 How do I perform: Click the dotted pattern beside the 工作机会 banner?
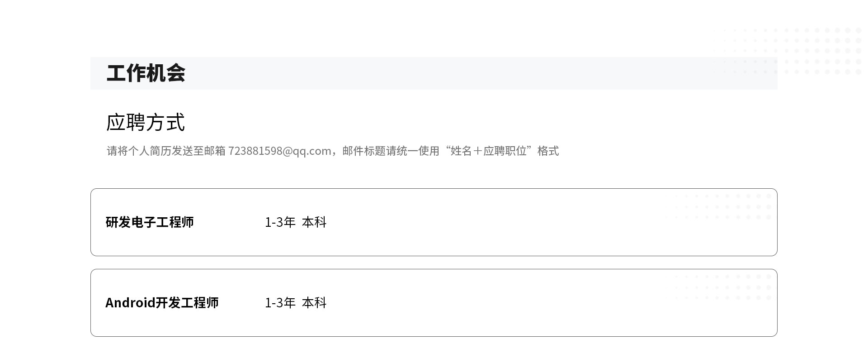click(x=788, y=51)
